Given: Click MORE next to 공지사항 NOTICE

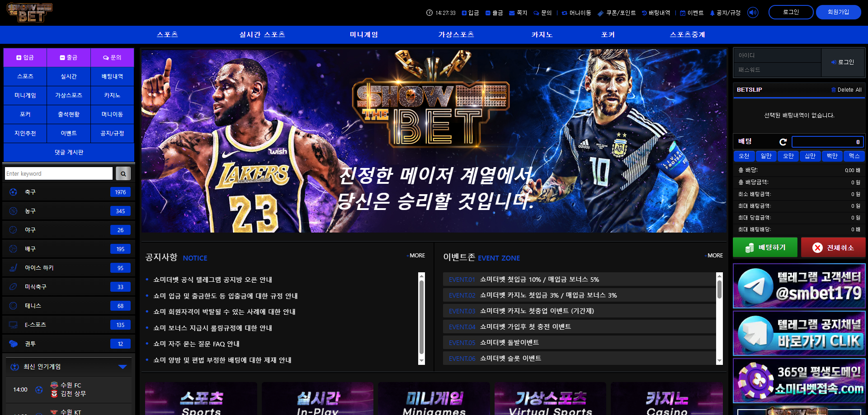Looking at the screenshot, I should (x=416, y=256).
